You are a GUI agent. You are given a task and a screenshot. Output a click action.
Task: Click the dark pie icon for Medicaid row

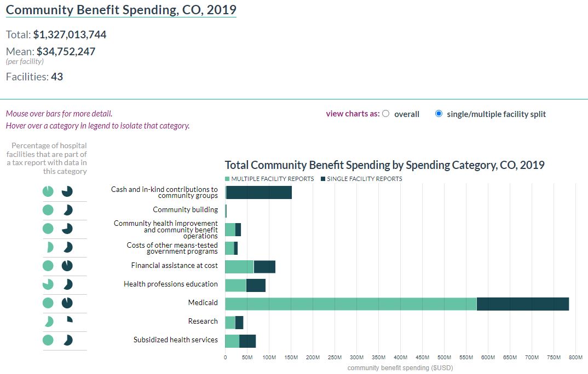pyautogui.click(x=67, y=303)
